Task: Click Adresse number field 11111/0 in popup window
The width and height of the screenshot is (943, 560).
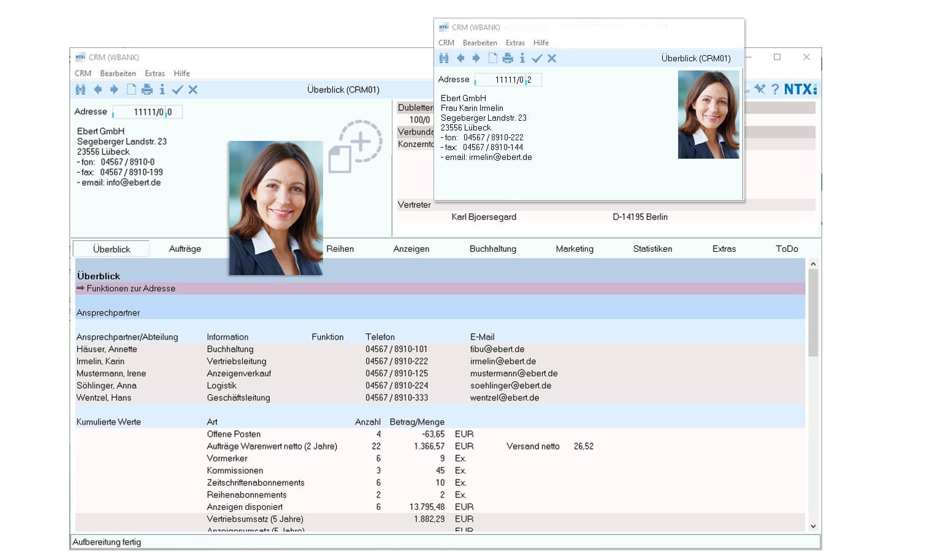Action: [501, 80]
